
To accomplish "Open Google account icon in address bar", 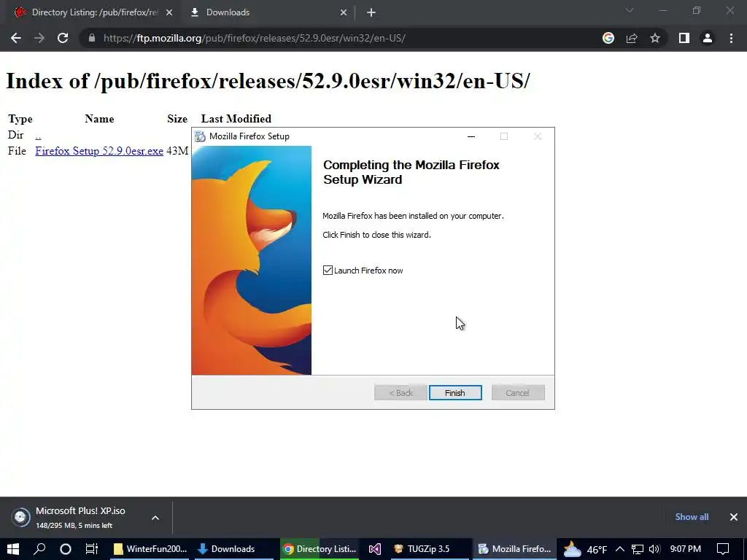I will tap(608, 38).
